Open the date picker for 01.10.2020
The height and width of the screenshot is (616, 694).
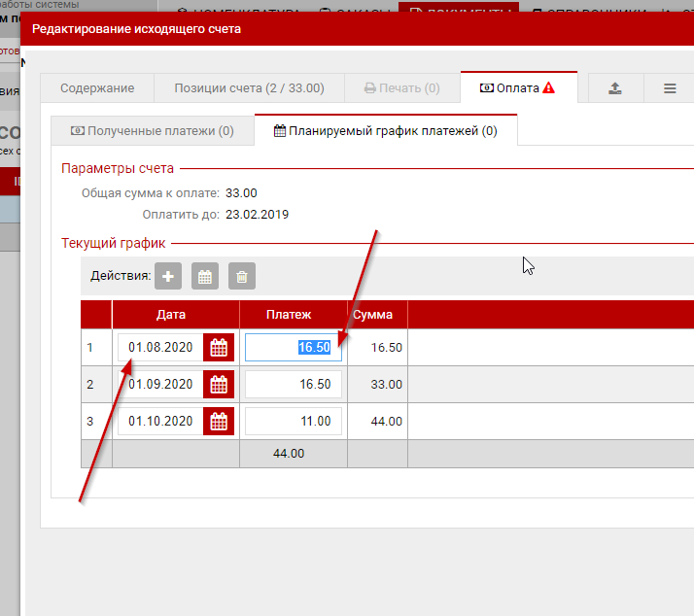click(219, 422)
